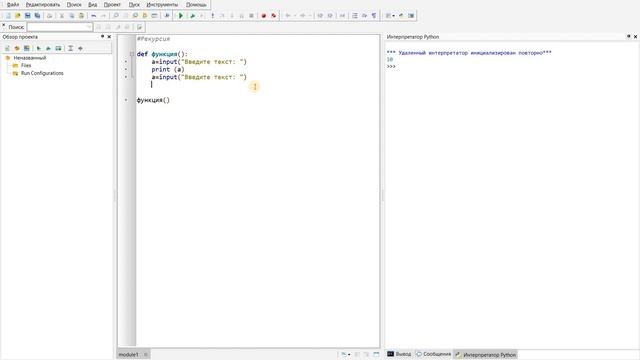Start debugging with the debug arrow icon
640x360 pixels.
click(x=193, y=16)
